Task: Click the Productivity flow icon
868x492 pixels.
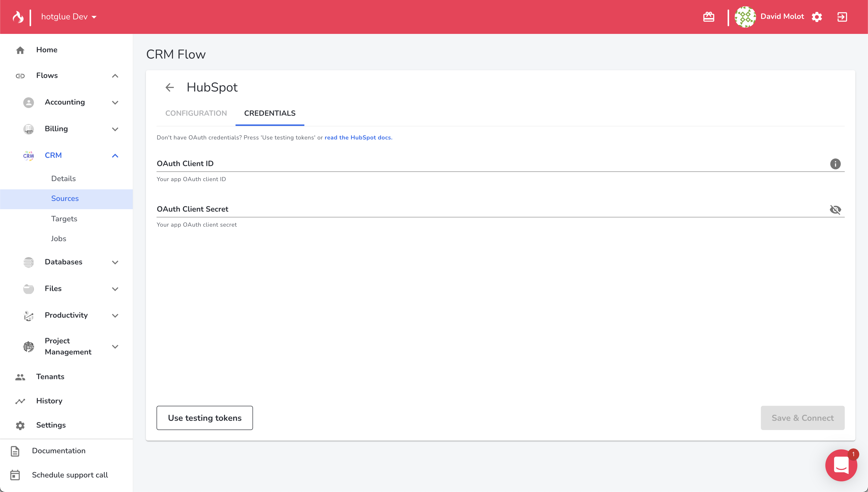Action: 28,315
